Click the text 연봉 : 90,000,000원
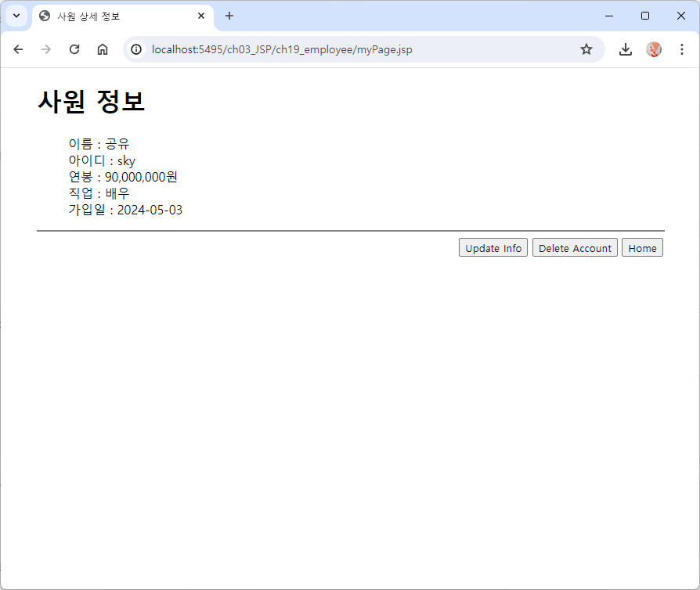This screenshot has height=590, width=700. [123, 177]
